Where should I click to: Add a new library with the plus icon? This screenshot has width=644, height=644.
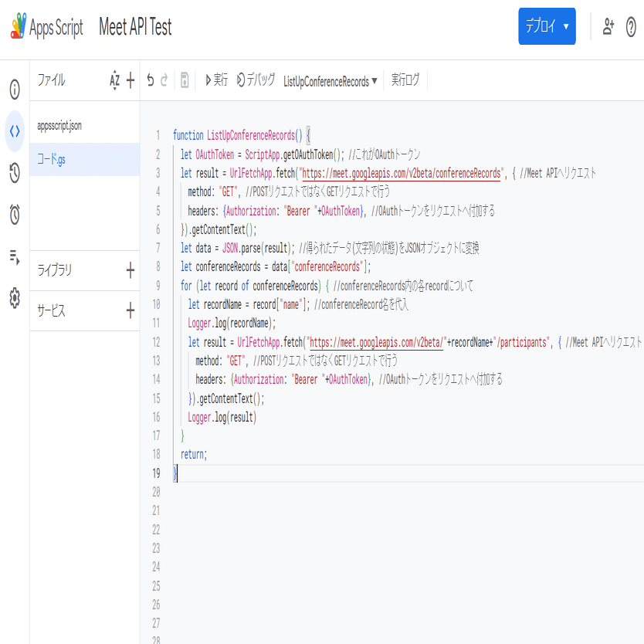tap(130, 271)
